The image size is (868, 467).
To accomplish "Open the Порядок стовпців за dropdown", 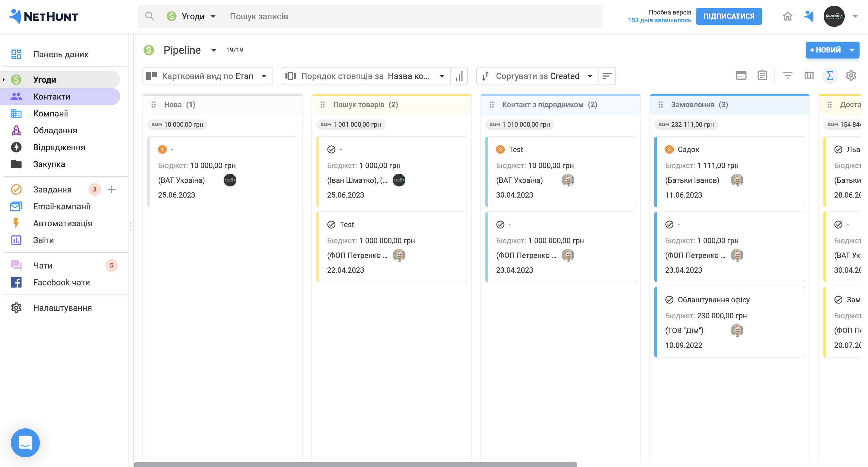I will click(366, 76).
